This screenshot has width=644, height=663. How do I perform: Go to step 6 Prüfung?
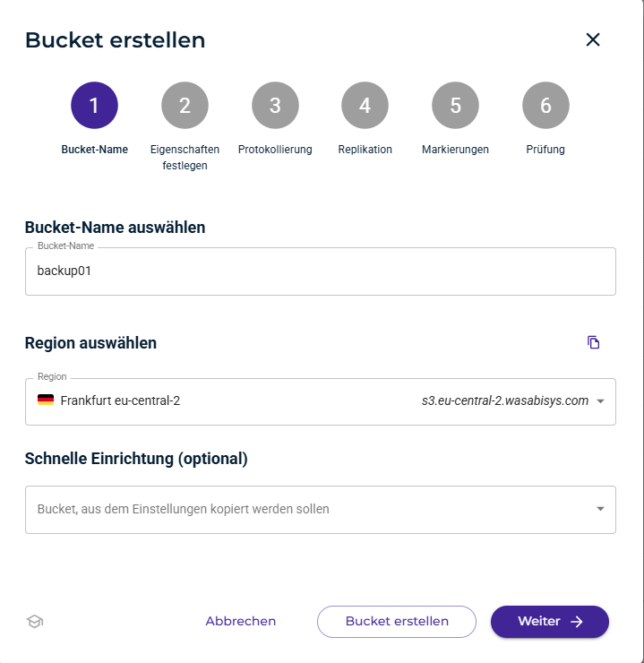pyautogui.click(x=545, y=106)
